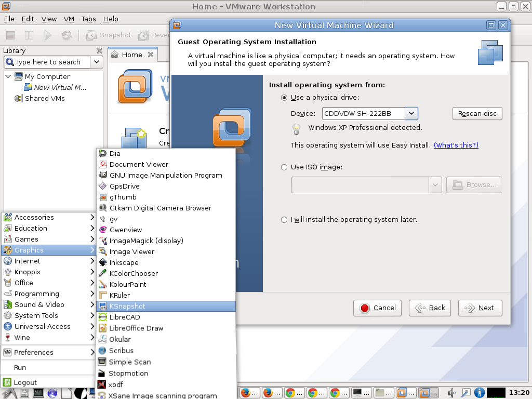Click the Image Viewer magnifier icon
532x399 pixels.
click(103, 251)
